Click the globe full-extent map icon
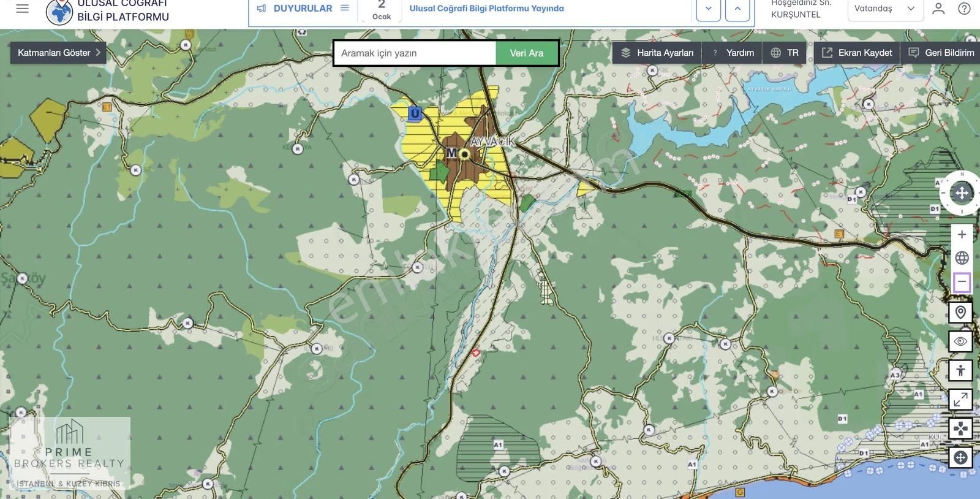The image size is (980, 499). 962,258
